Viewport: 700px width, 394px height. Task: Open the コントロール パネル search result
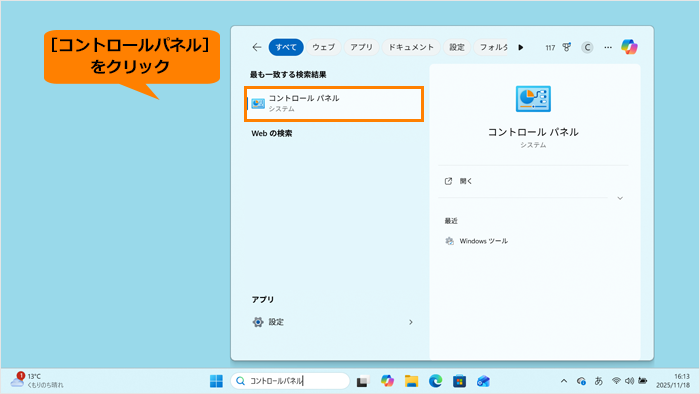click(334, 104)
